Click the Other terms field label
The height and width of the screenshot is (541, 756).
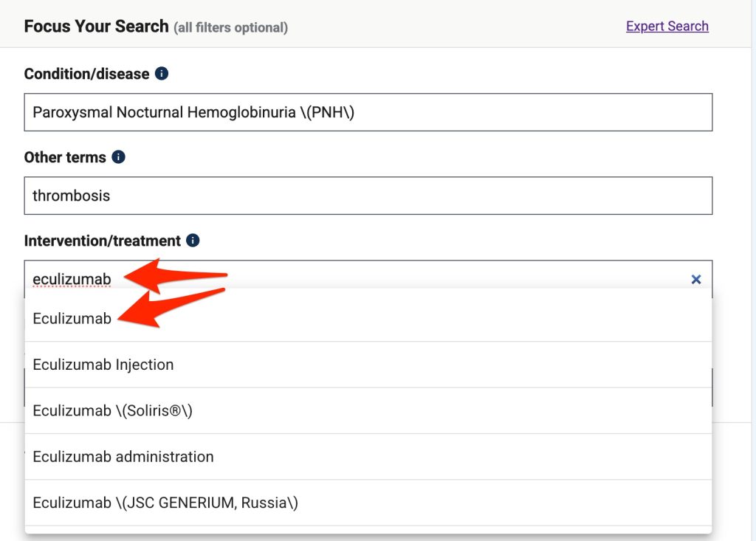(x=65, y=157)
